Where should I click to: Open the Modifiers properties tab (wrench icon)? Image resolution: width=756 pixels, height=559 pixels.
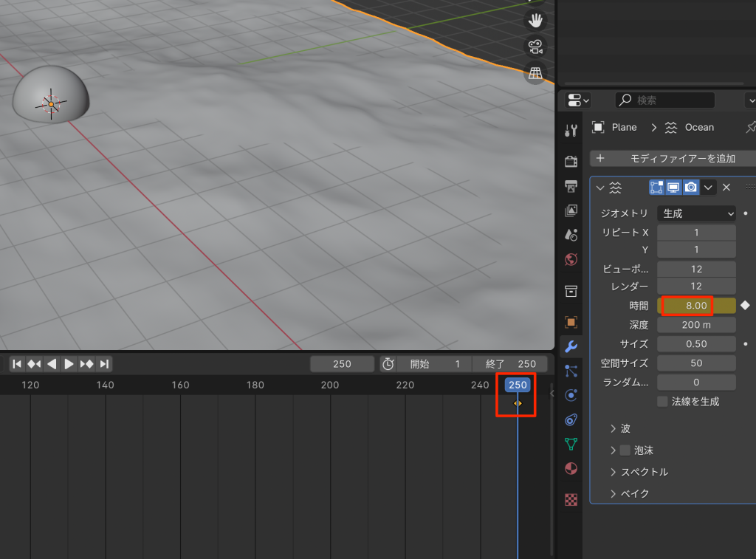tap(571, 346)
